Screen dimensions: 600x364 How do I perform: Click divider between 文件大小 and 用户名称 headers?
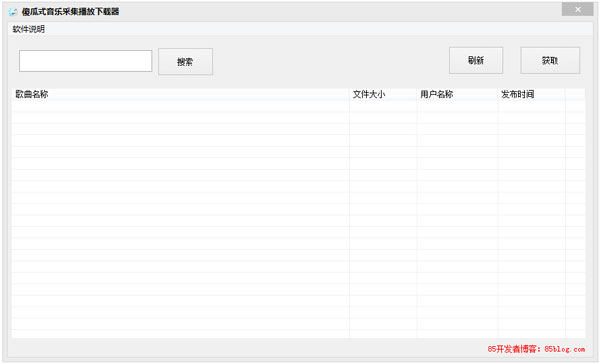pos(417,94)
